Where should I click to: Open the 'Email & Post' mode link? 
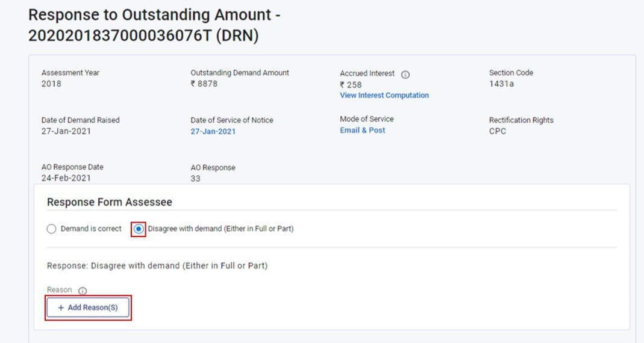362,130
